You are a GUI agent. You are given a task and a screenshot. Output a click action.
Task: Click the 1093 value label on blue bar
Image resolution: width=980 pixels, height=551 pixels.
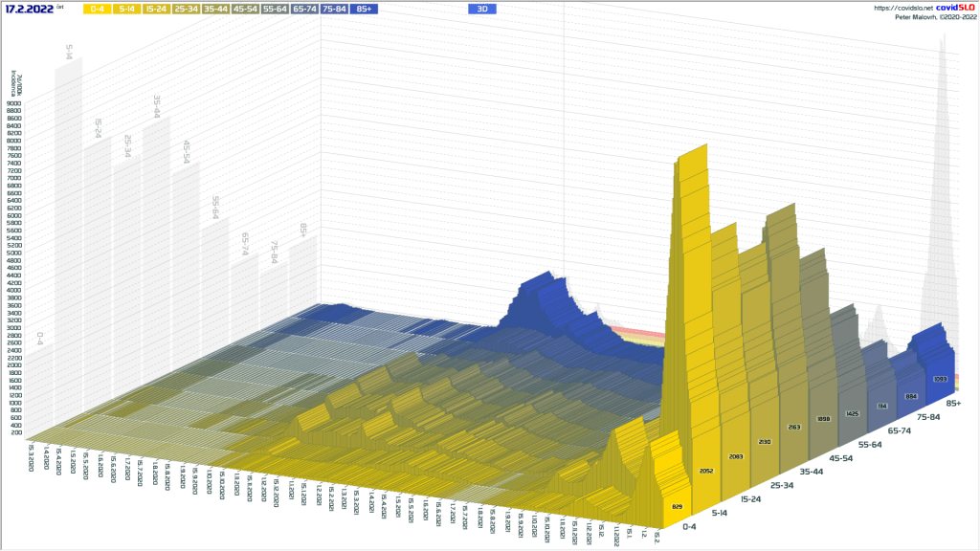940,380
